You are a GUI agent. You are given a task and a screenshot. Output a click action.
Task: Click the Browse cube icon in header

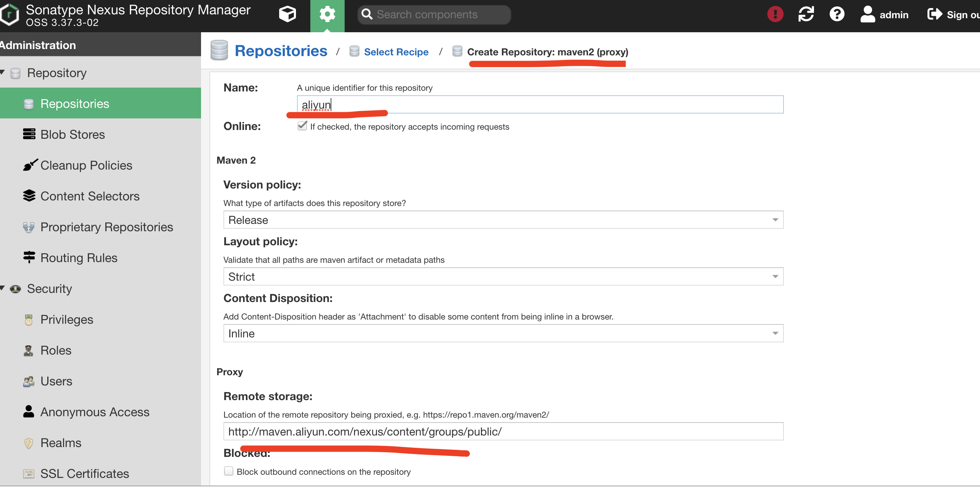click(287, 14)
